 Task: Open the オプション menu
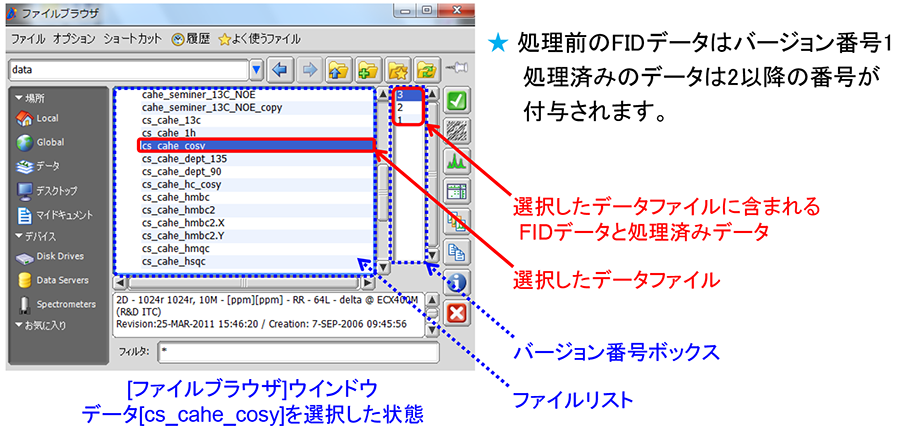[x=75, y=38]
